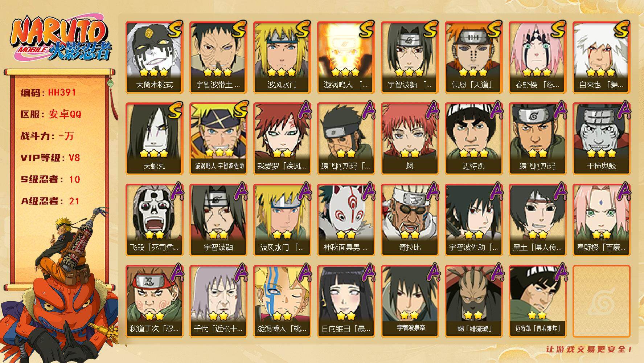Choose the 干柿鬼鲛 character card

[x=601, y=139]
